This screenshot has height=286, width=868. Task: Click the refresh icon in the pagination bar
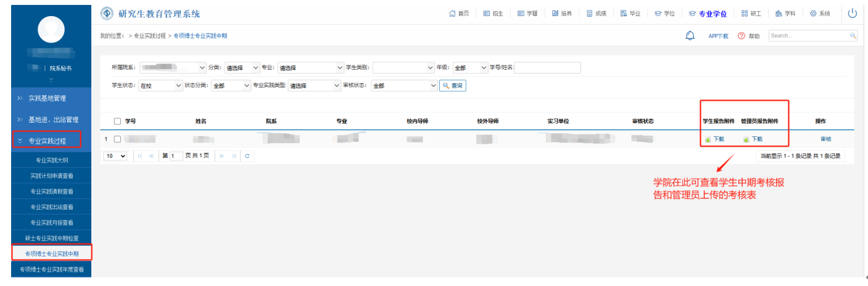pyautogui.click(x=247, y=157)
